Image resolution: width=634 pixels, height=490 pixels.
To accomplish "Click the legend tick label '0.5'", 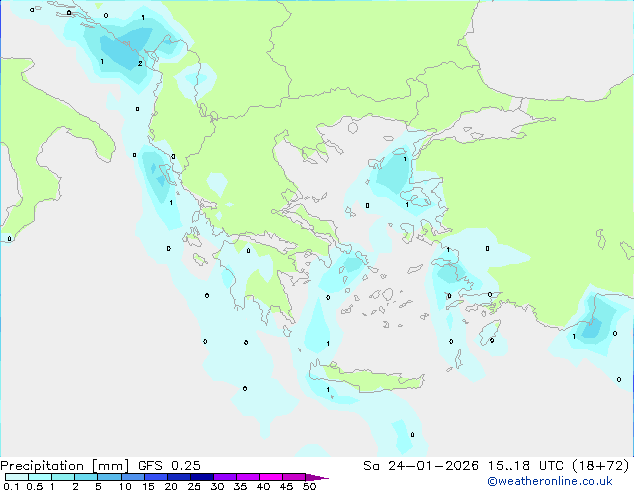I will pyautogui.click(x=35, y=486).
